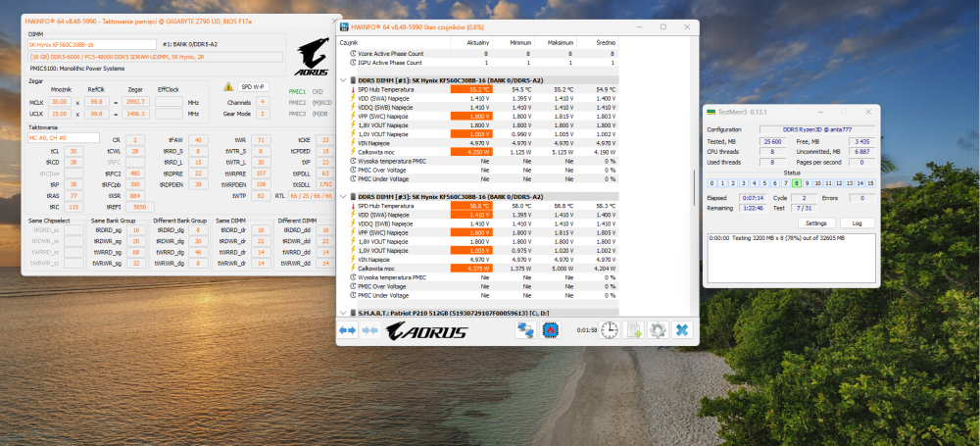Collapse the DDR5 DIMM [#1] sensor group

click(x=343, y=80)
